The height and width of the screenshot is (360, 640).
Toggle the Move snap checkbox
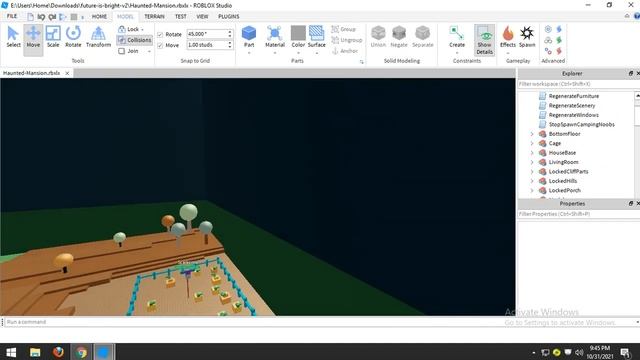[x=160, y=45]
